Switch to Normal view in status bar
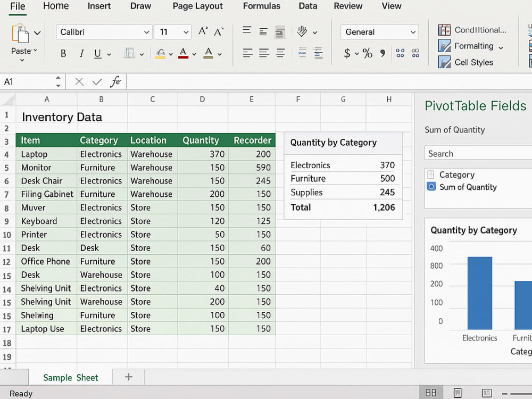Viewport: 532px width, 399px height. coord(430,393)
